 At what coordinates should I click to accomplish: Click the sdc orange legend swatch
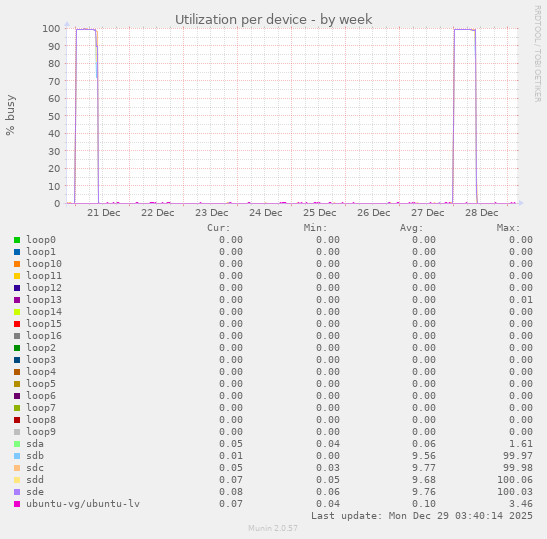click(17, 468)
